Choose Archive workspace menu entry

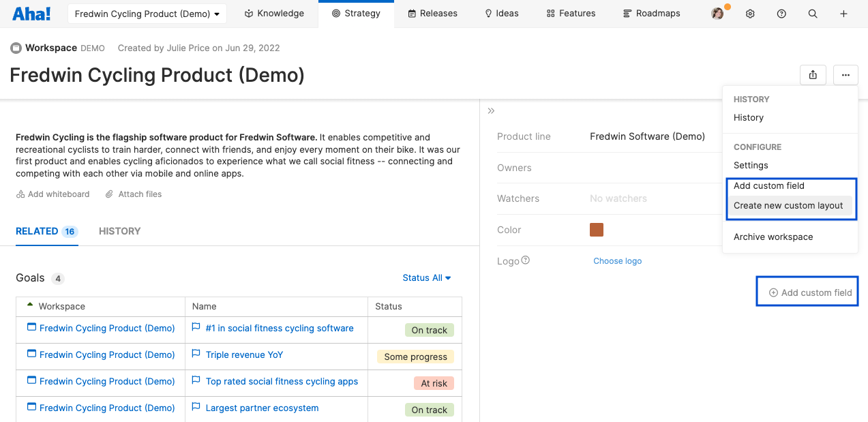tap(773, 237)
